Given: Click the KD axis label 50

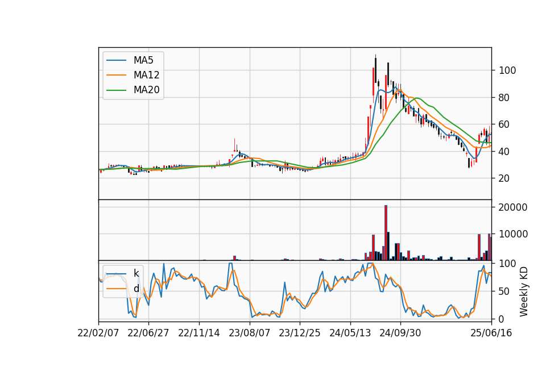Looking at the screenshot, I should pyautogui.click(x=504, y=291).
